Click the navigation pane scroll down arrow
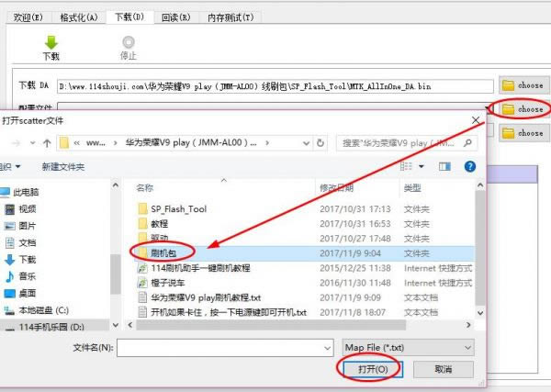The image size is (551, 392). tap(116, 325)
